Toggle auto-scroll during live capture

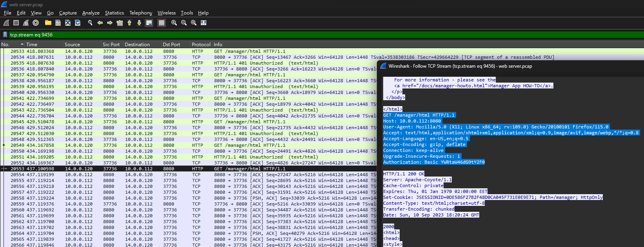click(149, 23)
